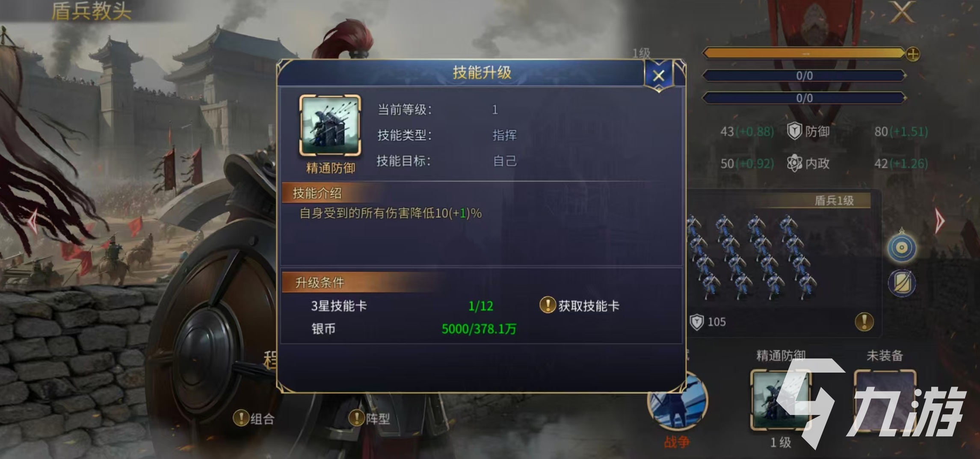Open troop info exclamation icon near 105

[864, 322]
